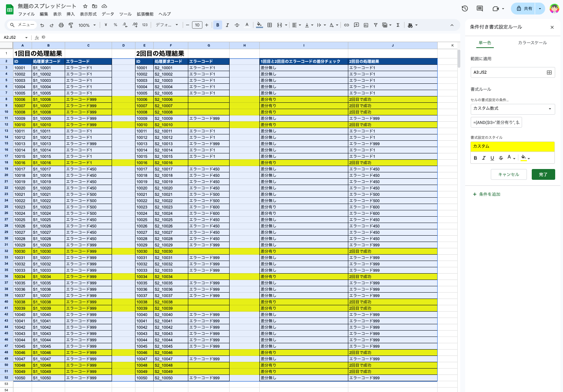Open the データ menu
Viewport: 563px width, 392px height.
coord(108,14)
